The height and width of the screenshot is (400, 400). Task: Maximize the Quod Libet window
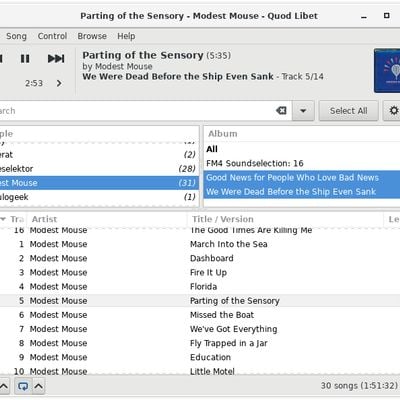coord(387,15)
